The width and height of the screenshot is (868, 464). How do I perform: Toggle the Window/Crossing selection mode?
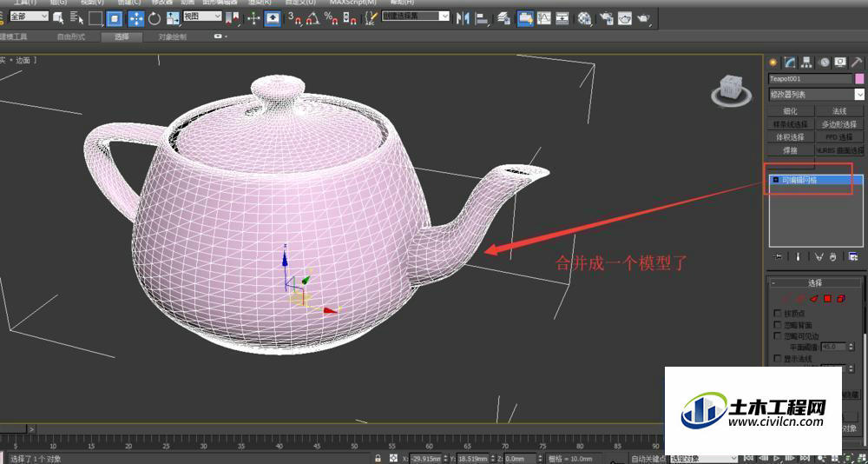(114, 19)
